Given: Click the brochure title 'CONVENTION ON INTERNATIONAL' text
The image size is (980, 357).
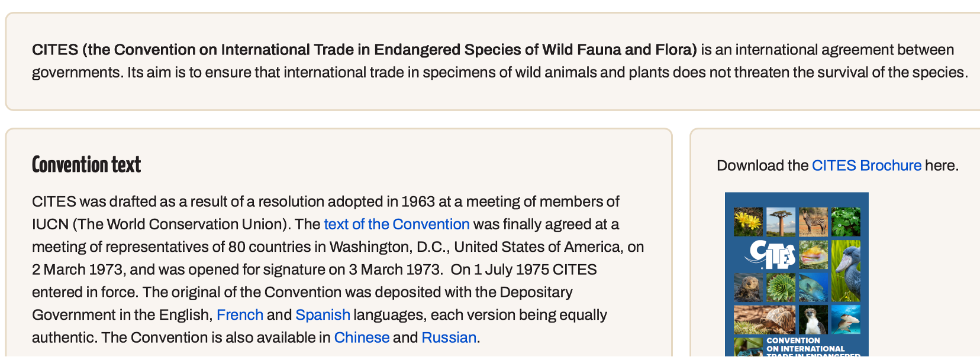Looking at the screenshot, I should click(x=805, y=345).
